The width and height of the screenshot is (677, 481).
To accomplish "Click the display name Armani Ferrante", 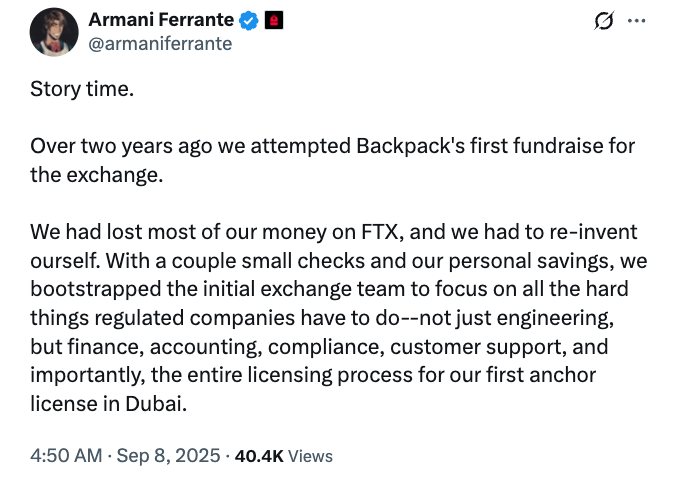I will tap(163, 21).
